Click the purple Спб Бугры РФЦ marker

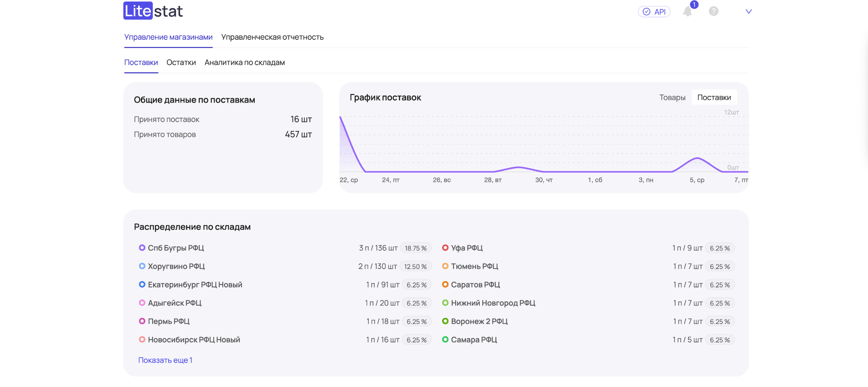(142, 248)
